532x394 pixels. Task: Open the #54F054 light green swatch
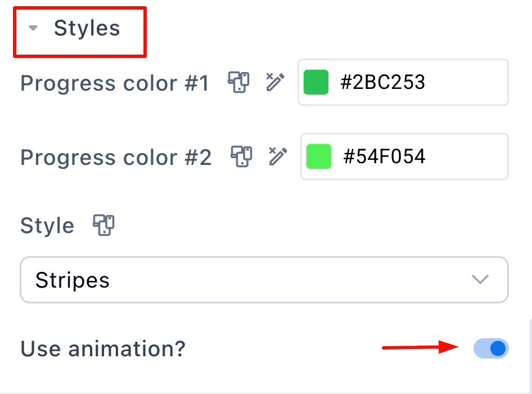[x=319, y=156]
